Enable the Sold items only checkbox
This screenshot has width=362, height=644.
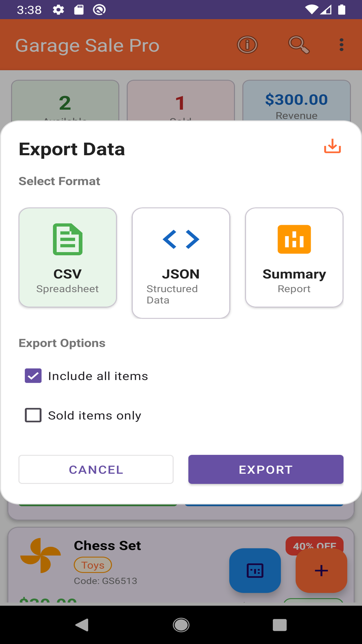tap(33, 415)
